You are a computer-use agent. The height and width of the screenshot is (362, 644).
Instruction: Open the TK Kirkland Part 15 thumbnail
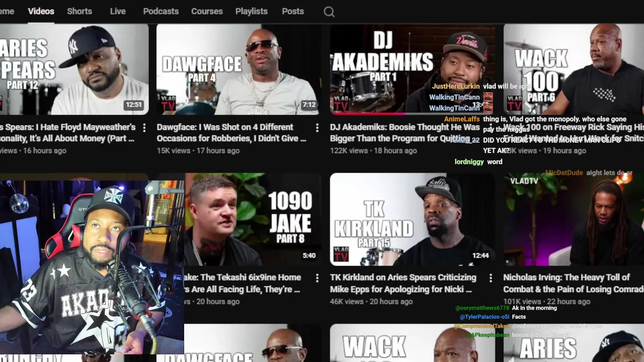pos(413,219)
